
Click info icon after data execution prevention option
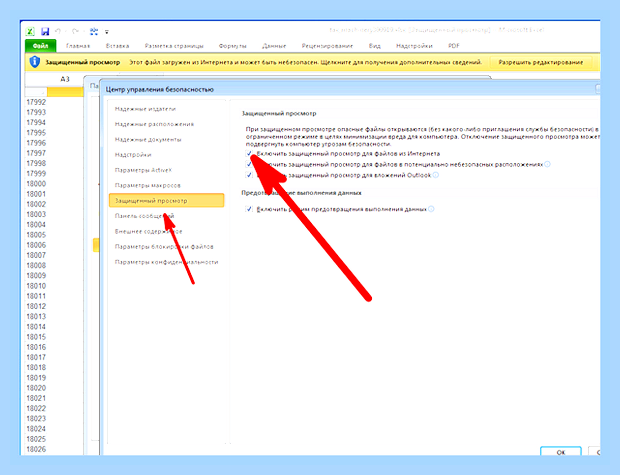click(x=431, y=209)
